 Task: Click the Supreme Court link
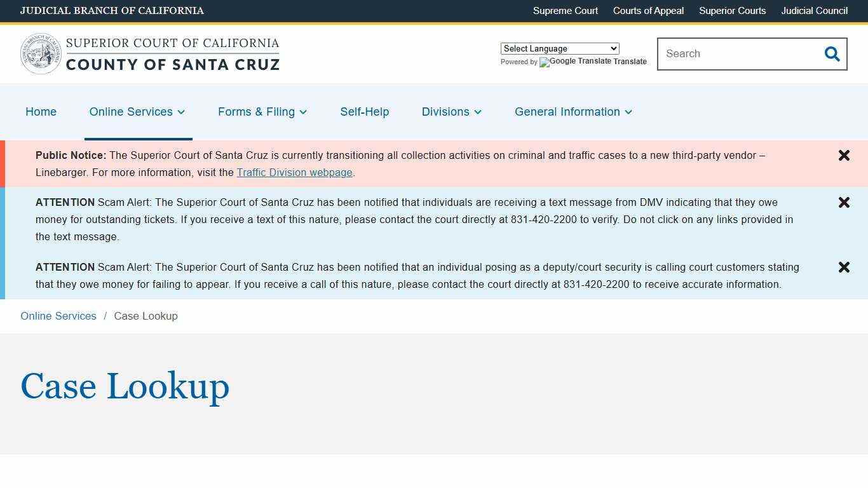565,11
